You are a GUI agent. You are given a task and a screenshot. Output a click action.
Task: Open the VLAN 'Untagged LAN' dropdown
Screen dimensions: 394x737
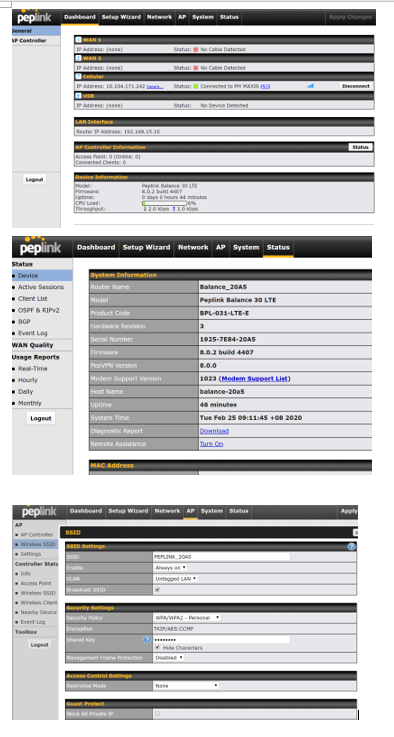[x=176, y=579]
